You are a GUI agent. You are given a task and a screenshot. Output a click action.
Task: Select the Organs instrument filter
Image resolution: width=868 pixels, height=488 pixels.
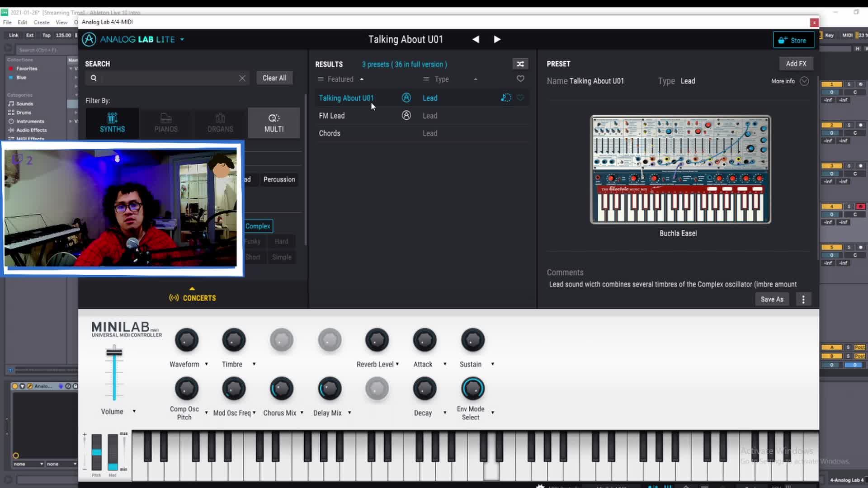220,123
